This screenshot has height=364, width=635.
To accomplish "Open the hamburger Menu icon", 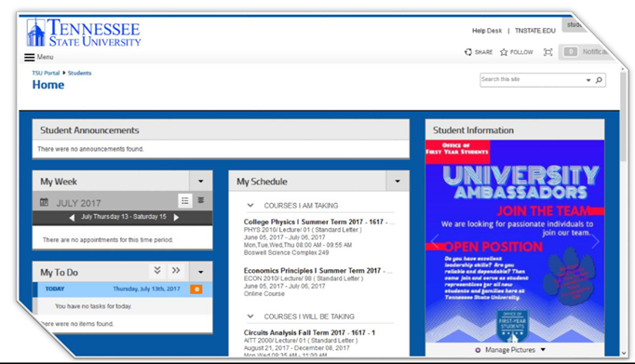I will pos(29,57).
